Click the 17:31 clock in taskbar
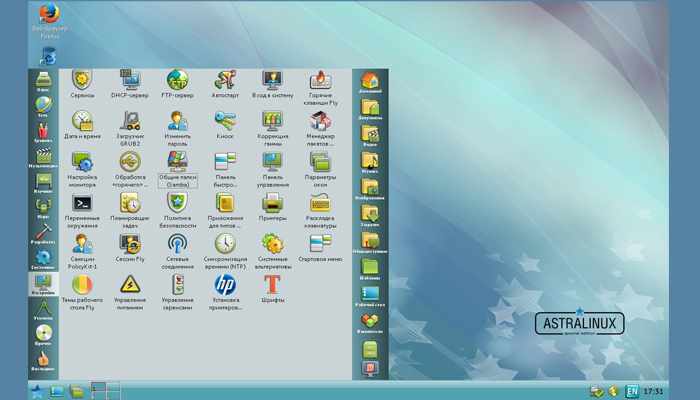The height and width of the screenshot is (400, 700). coord(653,392)
